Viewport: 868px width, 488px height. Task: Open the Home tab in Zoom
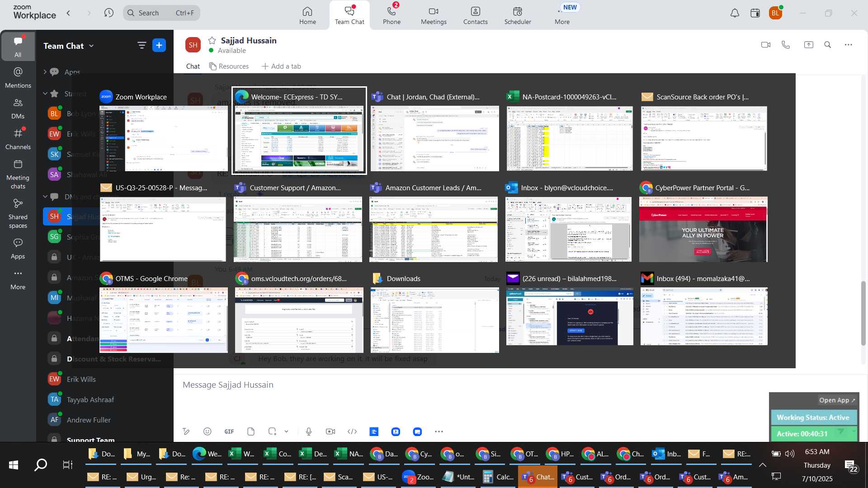click(307, 15)
